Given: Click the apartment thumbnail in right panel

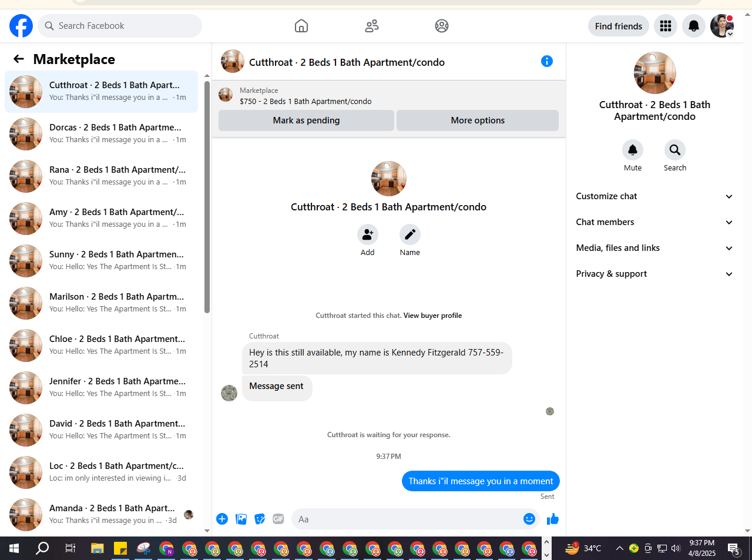Looking at the screenshot, I should pyautogui.click(x=655, y=73).
